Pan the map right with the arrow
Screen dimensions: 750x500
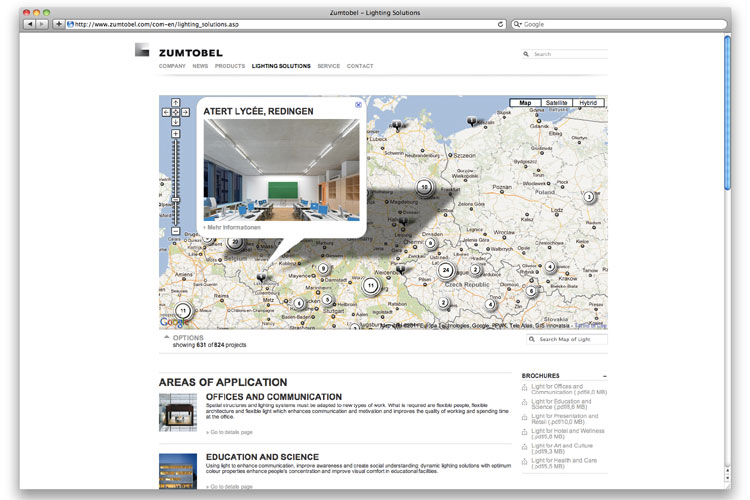click(185, 112)
